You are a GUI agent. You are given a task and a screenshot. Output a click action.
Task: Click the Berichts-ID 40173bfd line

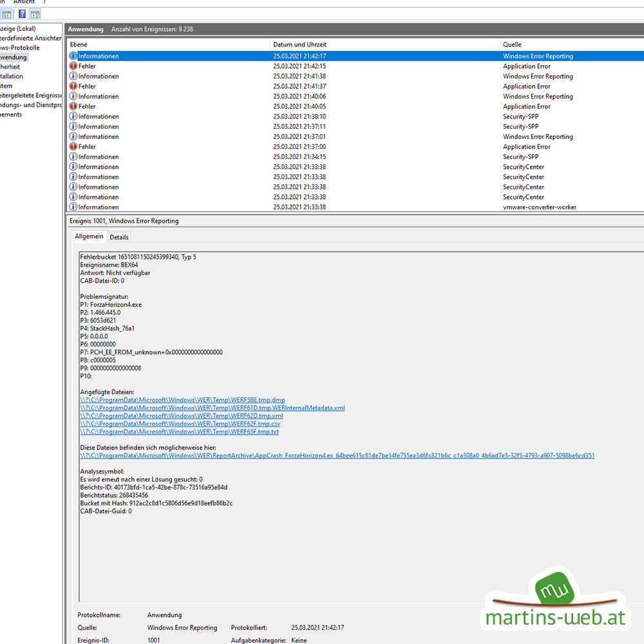(154, 488)
